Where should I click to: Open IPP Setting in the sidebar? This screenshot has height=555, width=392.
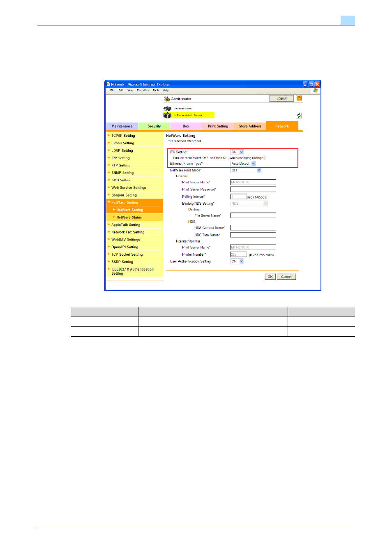click(135, 158)
